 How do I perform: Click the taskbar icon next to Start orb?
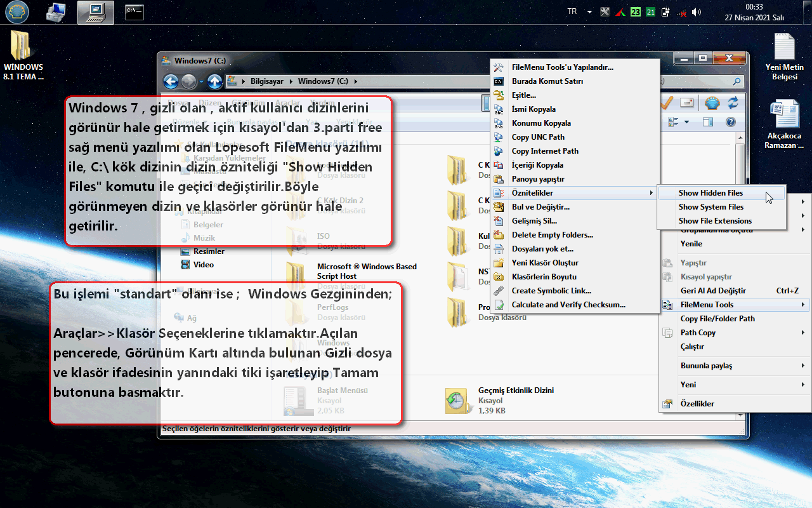click(56, 12)
